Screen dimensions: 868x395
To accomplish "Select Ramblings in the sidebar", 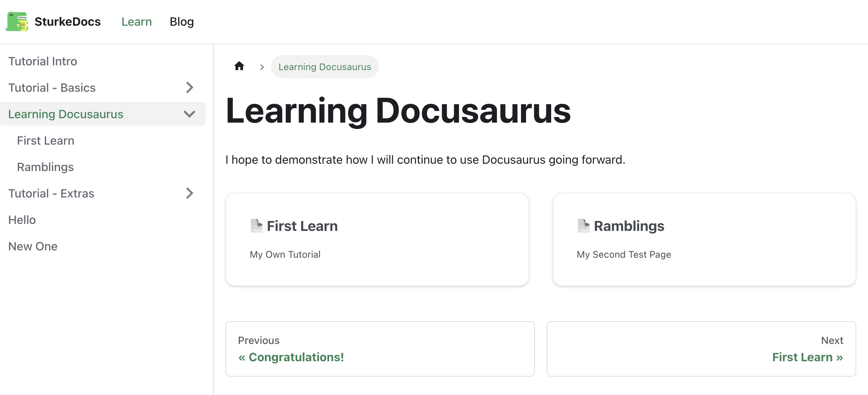I will tap(107, 167).
